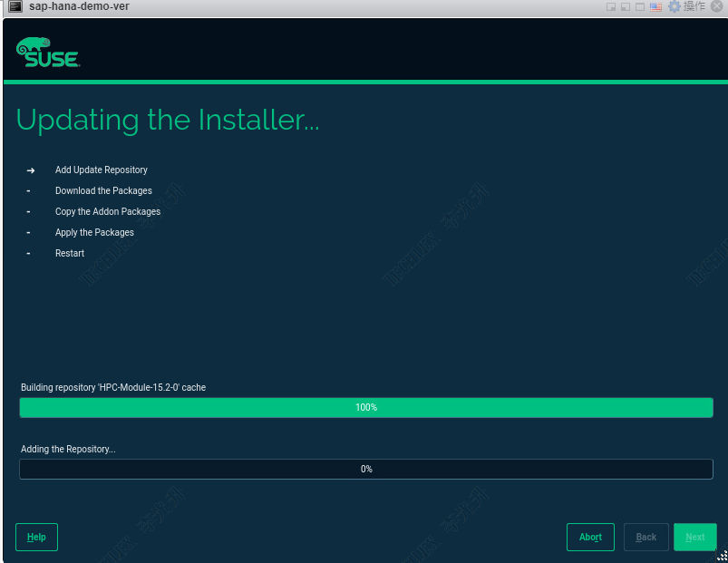The width and height of the screenshot is (728, 563).
Task: Open the console icon beside sap-hana-demo-ver
Action: (x=15, y=6)
